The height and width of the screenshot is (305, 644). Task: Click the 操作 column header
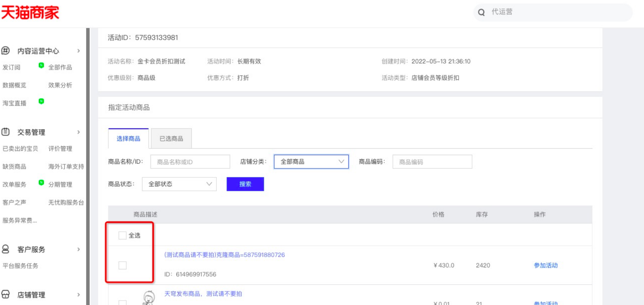[540, 215]
